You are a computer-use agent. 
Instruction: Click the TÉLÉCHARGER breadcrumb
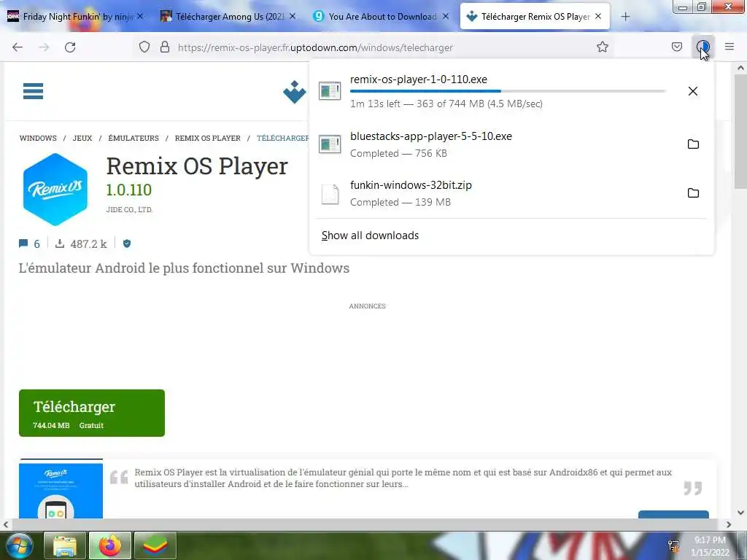[x=283, y=138]
